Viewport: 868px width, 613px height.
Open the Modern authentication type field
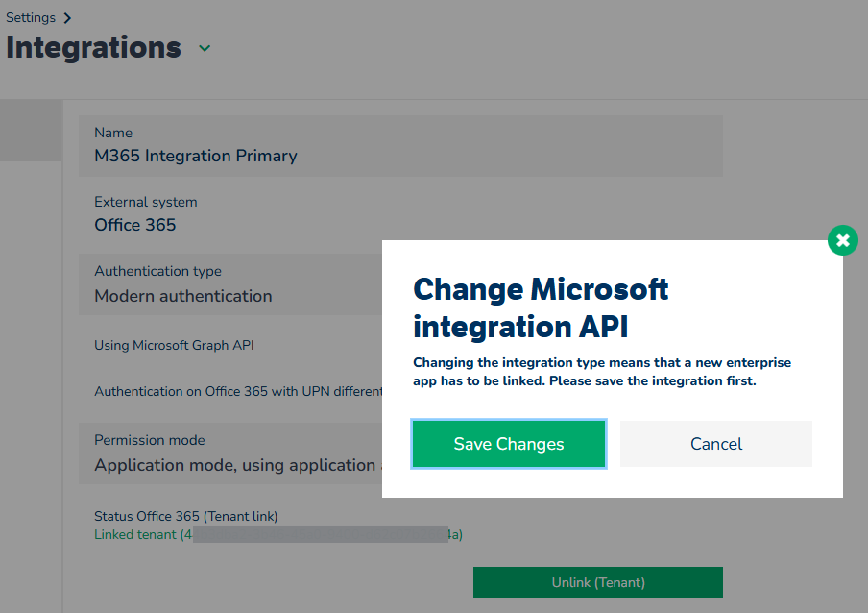coord(183,296)
